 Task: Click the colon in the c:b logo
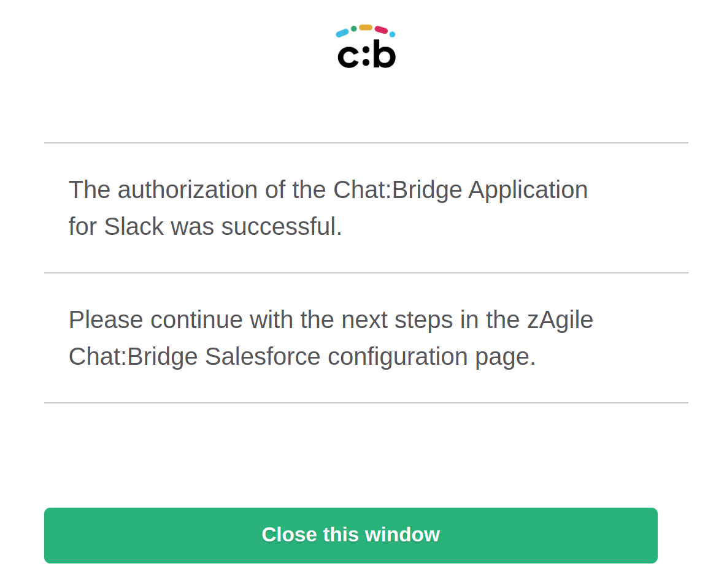(366, 57)
